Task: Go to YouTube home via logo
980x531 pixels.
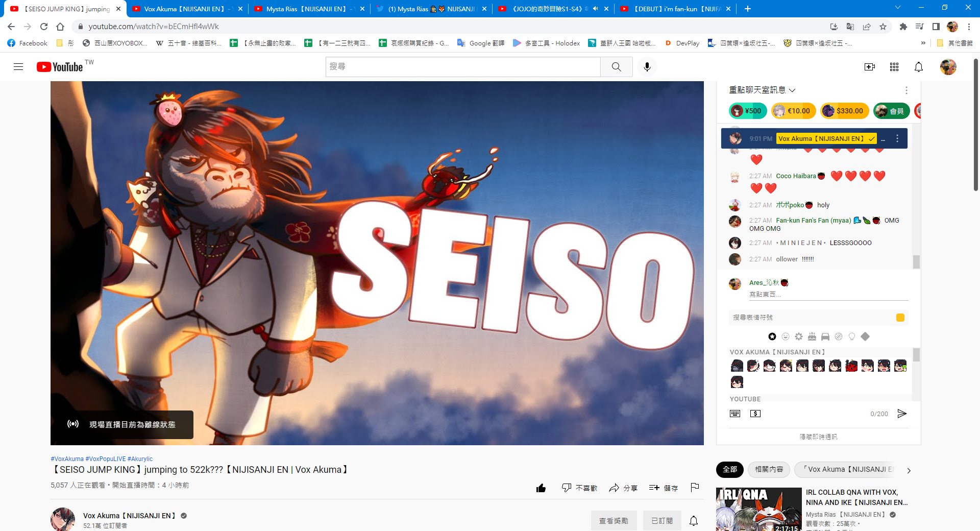Action: 60,67
